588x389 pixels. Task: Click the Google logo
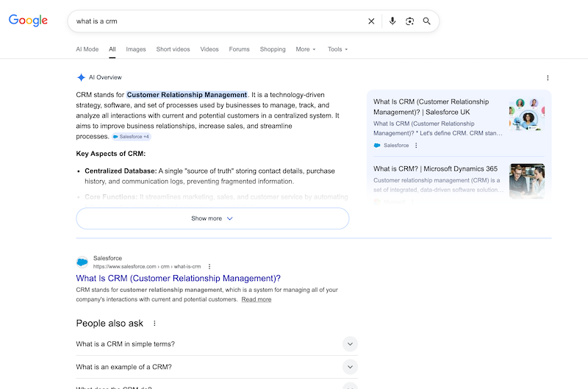point(28,21)
